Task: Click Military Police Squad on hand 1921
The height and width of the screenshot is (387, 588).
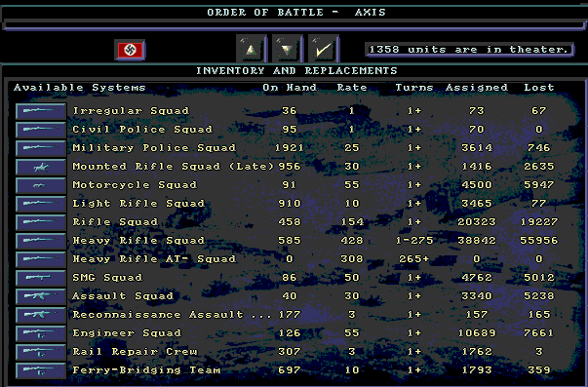Action: click(290, 148)
